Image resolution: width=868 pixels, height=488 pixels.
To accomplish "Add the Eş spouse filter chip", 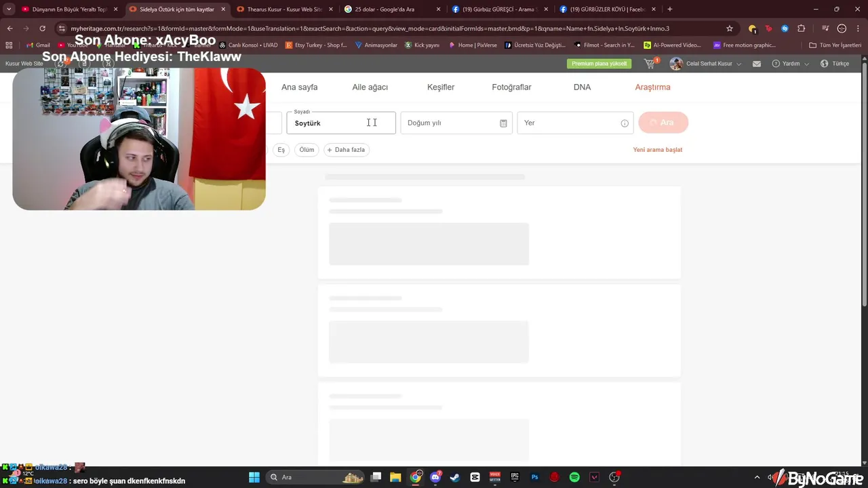I will coord(281,150).
